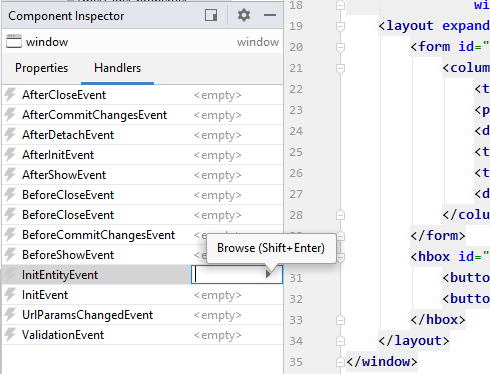Click the Browse arrow in InitEntityEvent field
This screenshot has height=374, width=490.
[268, 274]
